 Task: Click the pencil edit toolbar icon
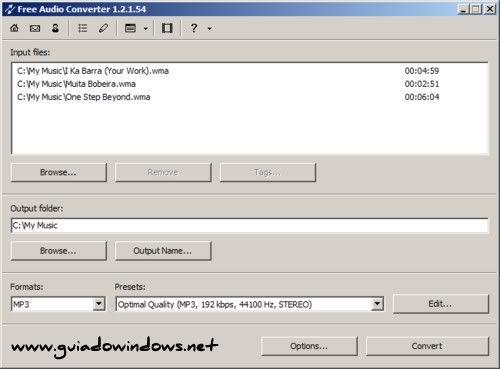[103, 28]
